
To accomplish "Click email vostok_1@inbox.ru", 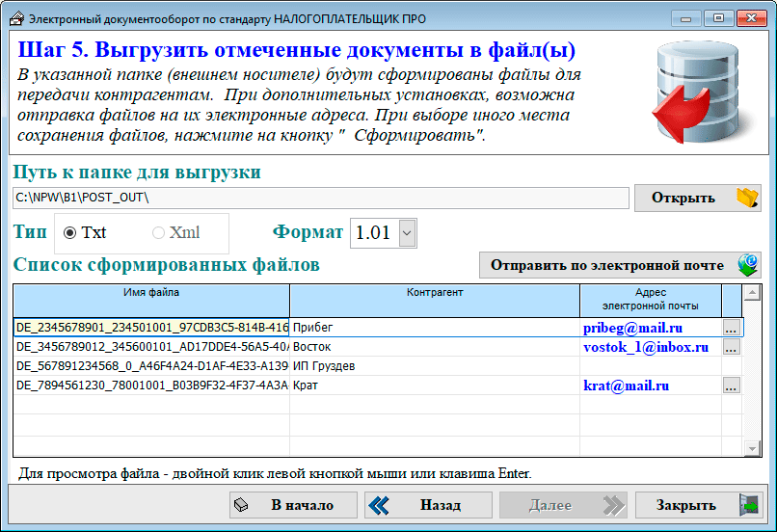I will coord(646,347).
